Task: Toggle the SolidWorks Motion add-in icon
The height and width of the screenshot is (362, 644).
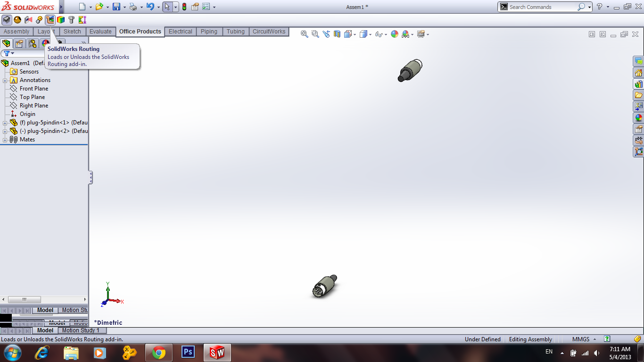Action: pos(39,20)
